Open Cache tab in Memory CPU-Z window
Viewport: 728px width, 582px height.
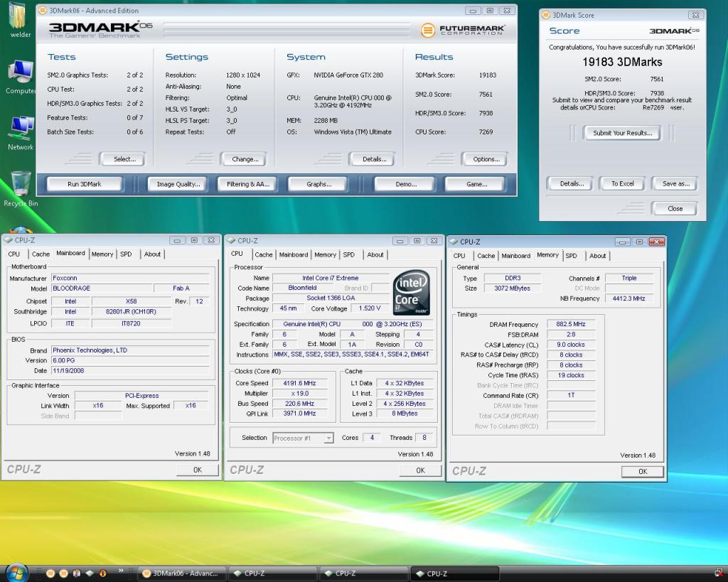[486, 256]
